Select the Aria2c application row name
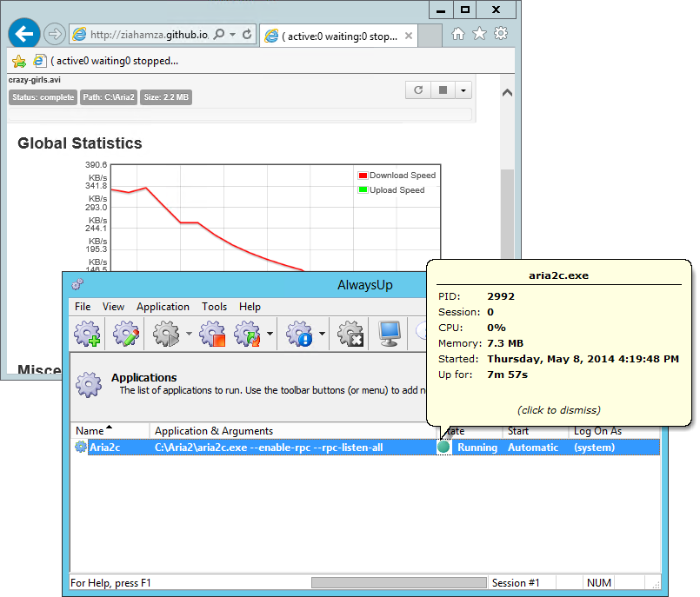The height and width of the screenshot is (597, 700). [x=105, y=448]
